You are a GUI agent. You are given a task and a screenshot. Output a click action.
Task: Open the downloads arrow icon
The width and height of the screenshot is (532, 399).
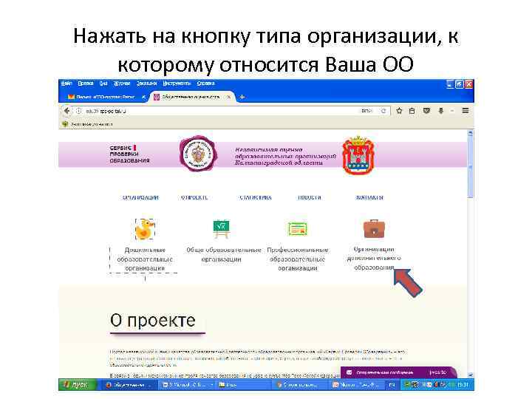click(441, 111)
